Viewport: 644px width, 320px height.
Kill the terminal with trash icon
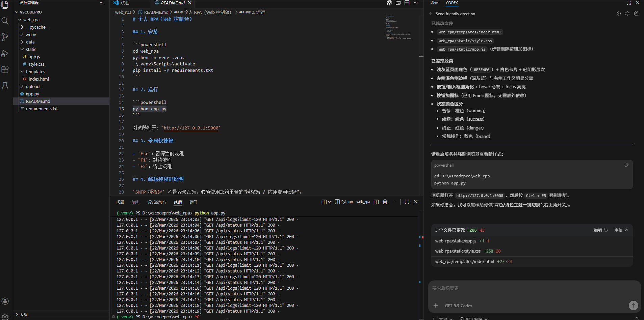pyautogui.click(x=385, y=202)
